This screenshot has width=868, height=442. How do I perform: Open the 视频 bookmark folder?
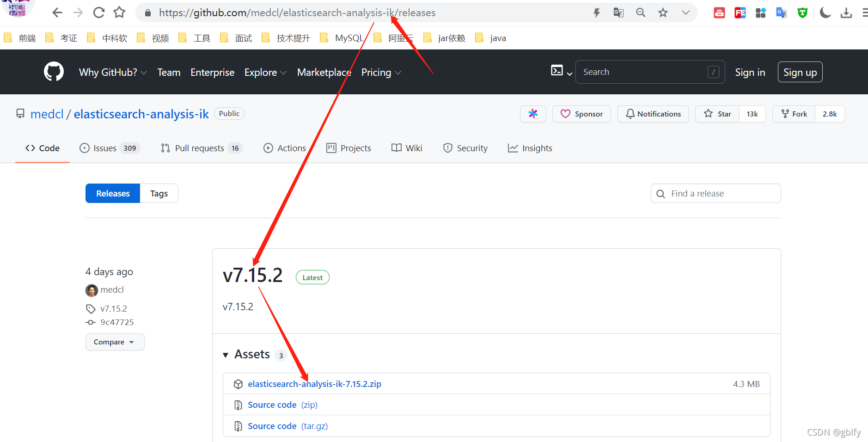point(153,38)
